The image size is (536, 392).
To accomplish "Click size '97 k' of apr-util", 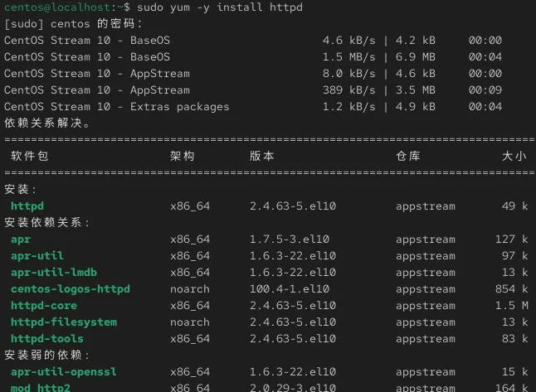I will click(x=514, y=256).
